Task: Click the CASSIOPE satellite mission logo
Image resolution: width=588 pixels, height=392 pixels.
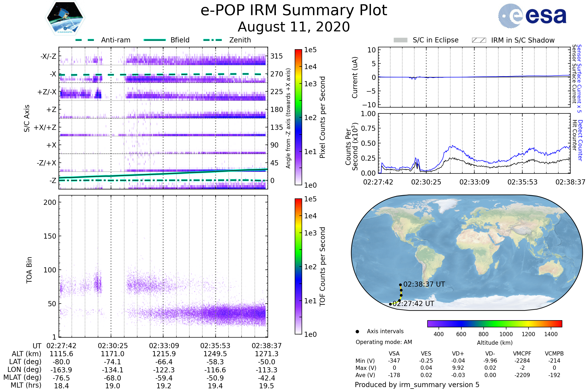Action: click(x=65, y=18)
